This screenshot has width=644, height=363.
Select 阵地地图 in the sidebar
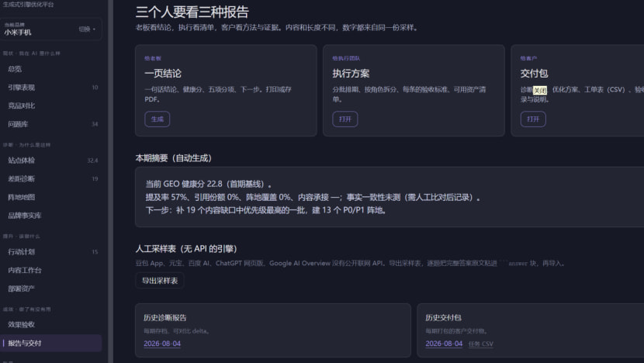click(x=51, y=197)
